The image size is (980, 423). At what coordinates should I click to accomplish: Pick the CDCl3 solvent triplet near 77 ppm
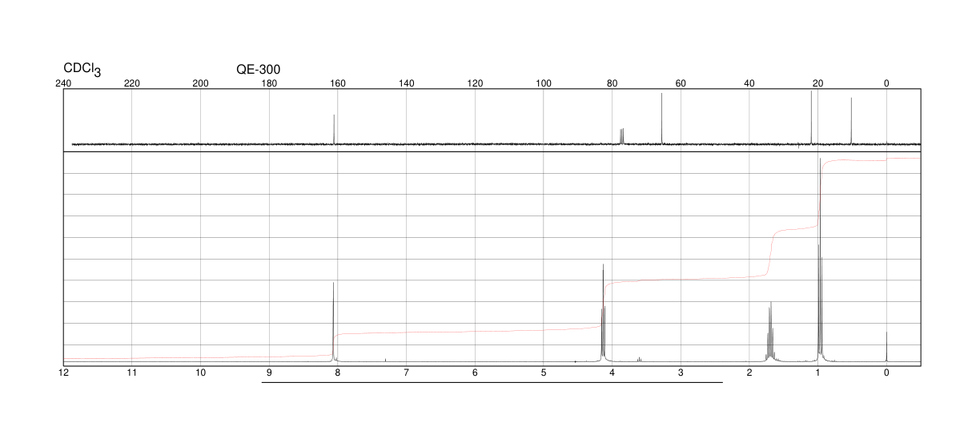[x=622, y=136]
